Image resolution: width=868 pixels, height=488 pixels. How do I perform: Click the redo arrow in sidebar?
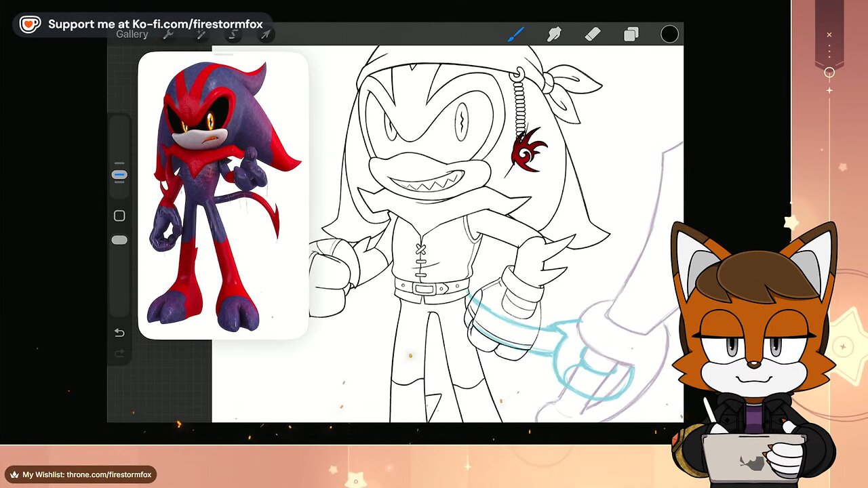(x=119, y=353)
